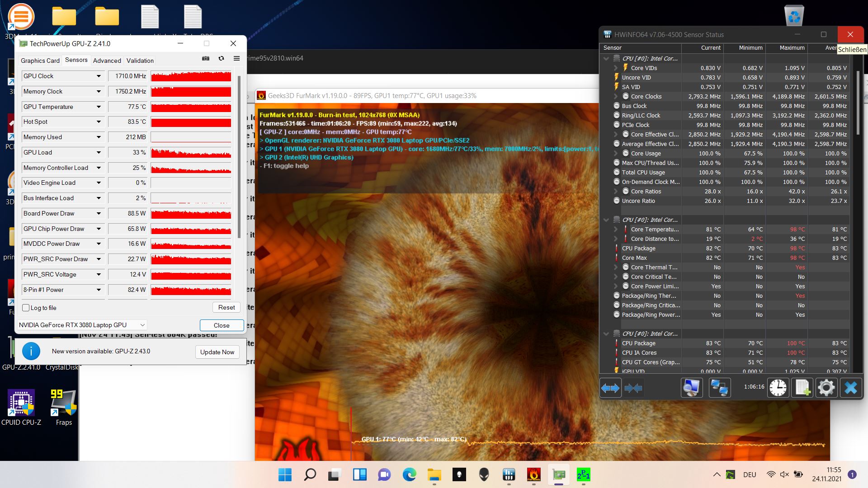Click the Reset button in GPU-Z

click(226, 307)
